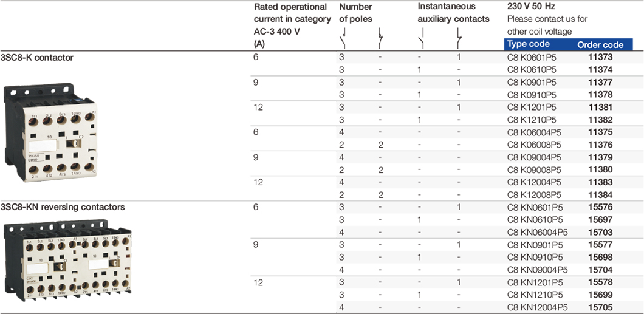Click the 3SC8-KN reversing contactors heading
The width and height of the screenshot is (644, 314).
point(63,207)
